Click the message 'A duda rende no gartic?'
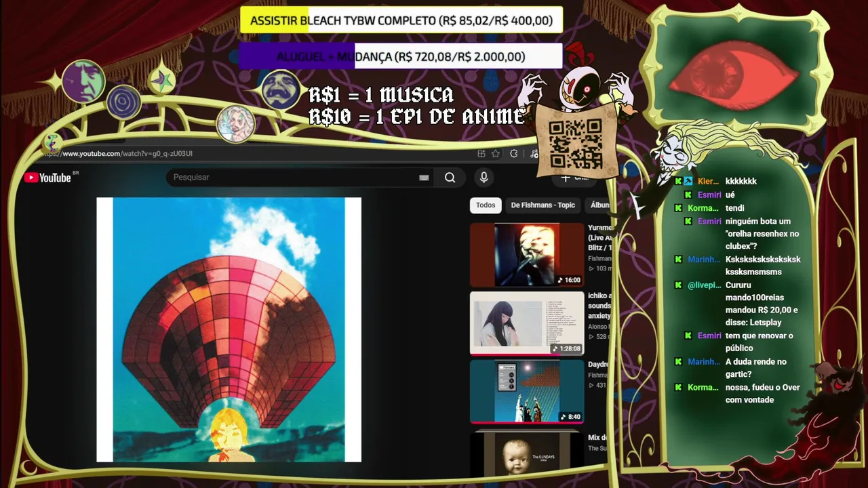 point(756,368)
